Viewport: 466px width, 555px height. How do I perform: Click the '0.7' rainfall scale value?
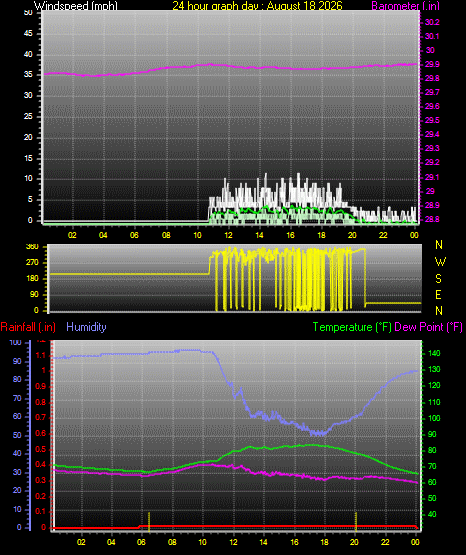click(41, 417)
